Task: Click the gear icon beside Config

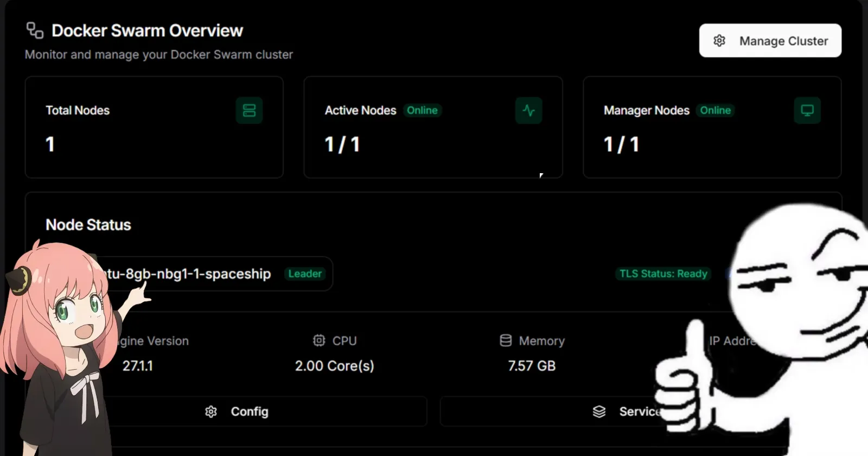Action: [x=211, y=411]
